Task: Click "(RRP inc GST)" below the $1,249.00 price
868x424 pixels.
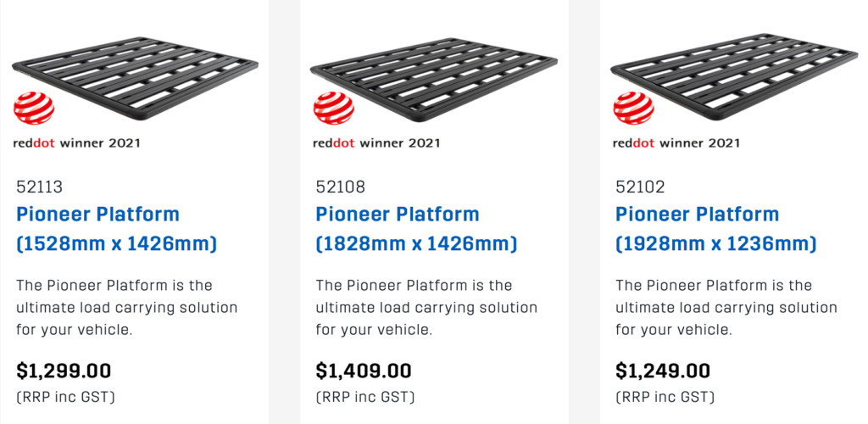Action: pyautogui.click(x=665, y=398)
